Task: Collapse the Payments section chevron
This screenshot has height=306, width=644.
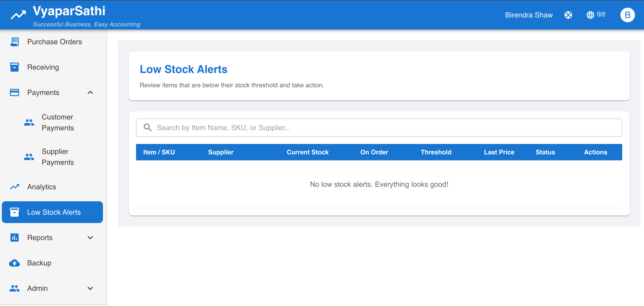Action: coord(90,92)
